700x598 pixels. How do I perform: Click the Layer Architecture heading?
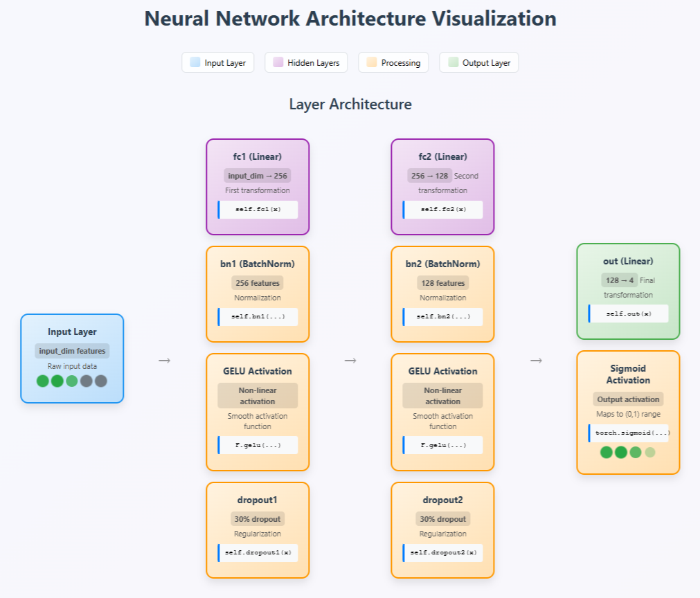tap(350, 104)
